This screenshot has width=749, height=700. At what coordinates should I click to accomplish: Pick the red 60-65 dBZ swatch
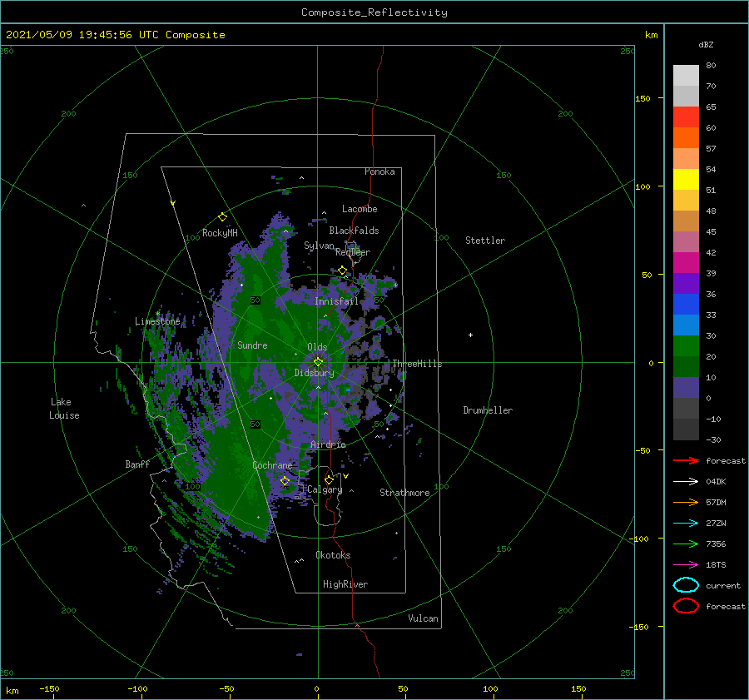click(x=686, y=117)
